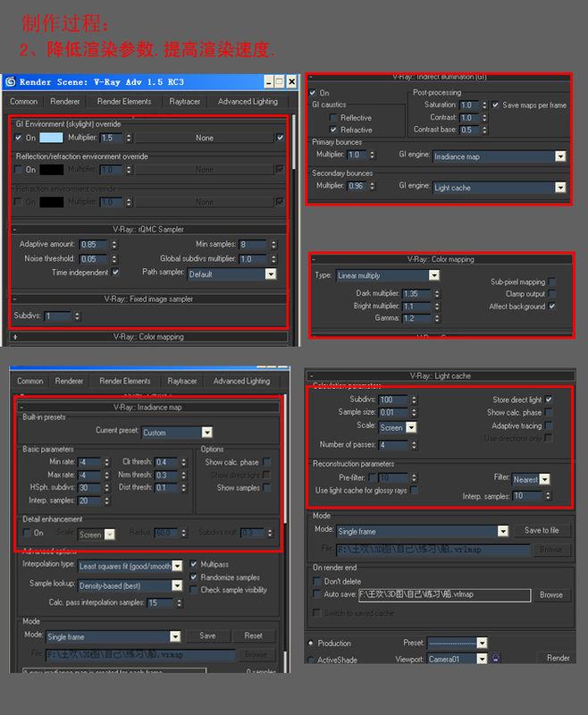Click the Irradiance map Save button

207,635
